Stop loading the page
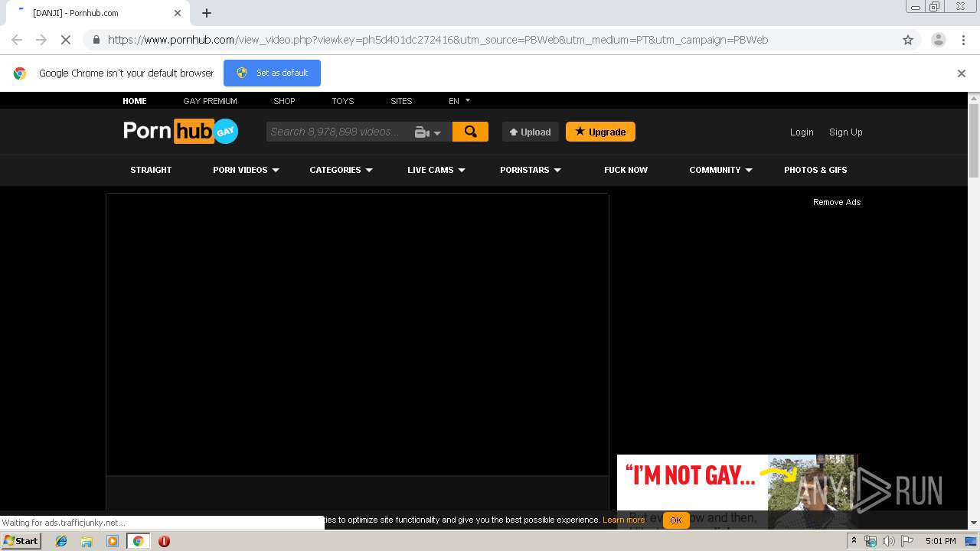980x551 pixels. 66,40
